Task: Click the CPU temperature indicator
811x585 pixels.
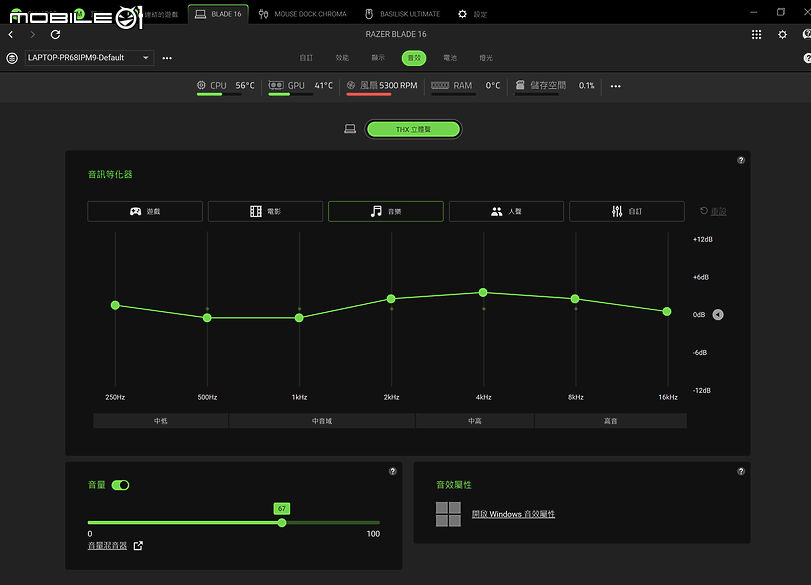Action: [226, 86]
